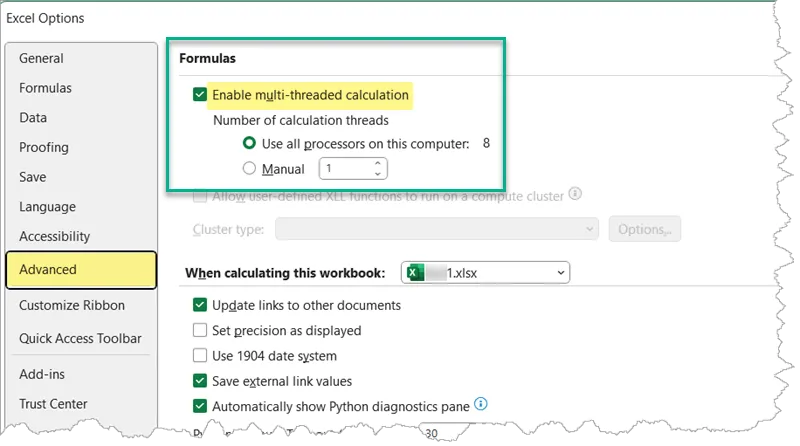Open the workbook selection dropdown
The height and width of the screenshot is (446, 800).
tap(560, 272)
